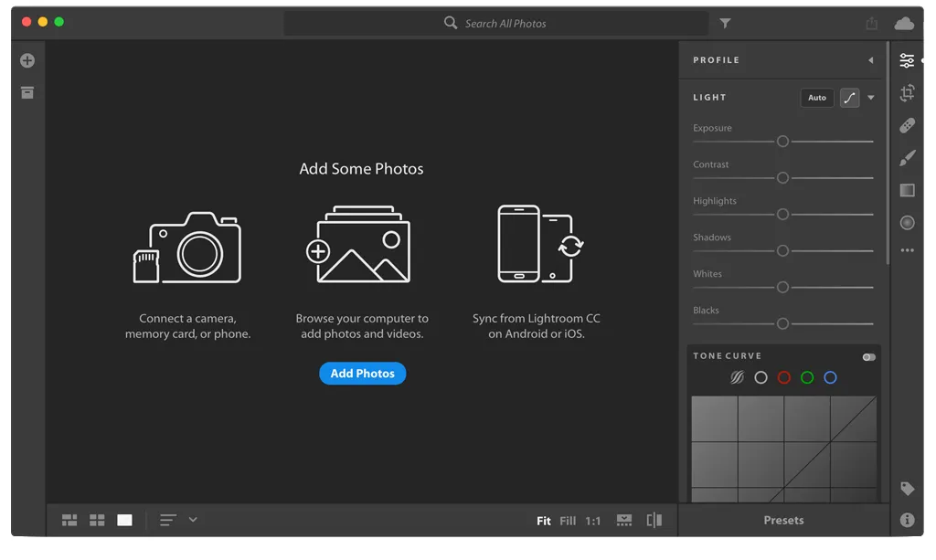Viewport: 936px width, 560px height.
Task: Toggle the Tone Curve switch
Action: click(x=869, y=356)
